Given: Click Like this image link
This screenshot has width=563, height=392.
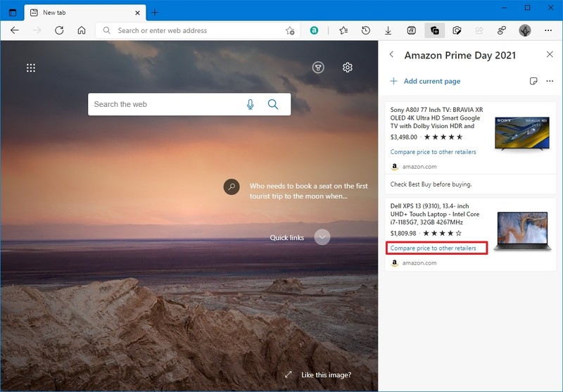Looking at the screenshot, I should 326,375.
